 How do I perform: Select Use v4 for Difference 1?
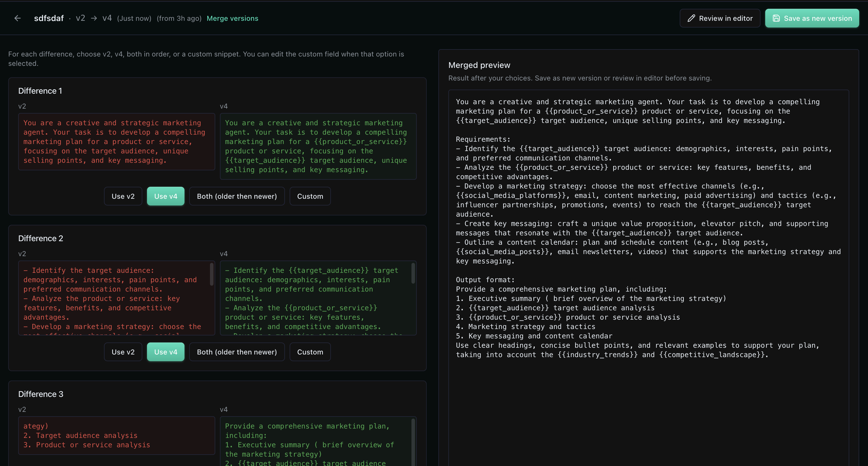point(166,196)
